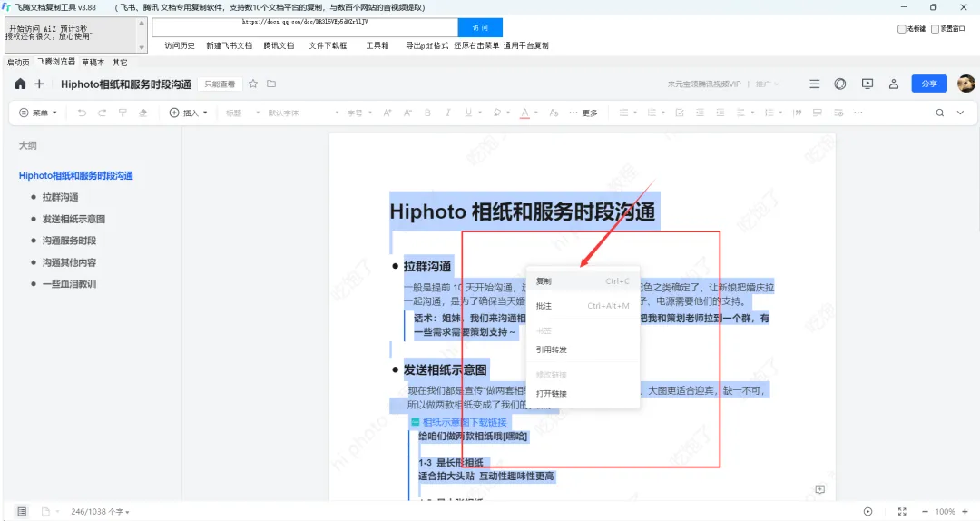The width and height of the screenshot is (980, 521).
Task: Open the search magnifier in toolbar
Action: click(x=939, y=113)
